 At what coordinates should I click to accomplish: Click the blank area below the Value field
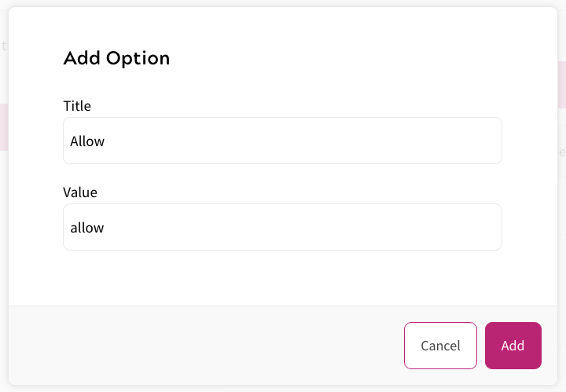282,277
